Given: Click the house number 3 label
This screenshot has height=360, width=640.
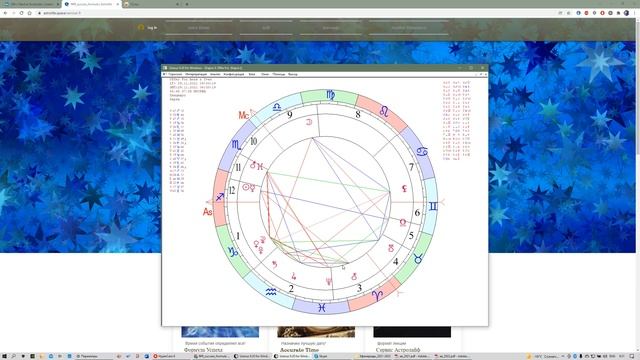Looking at the screenshot, I should (x=359, y=288).
